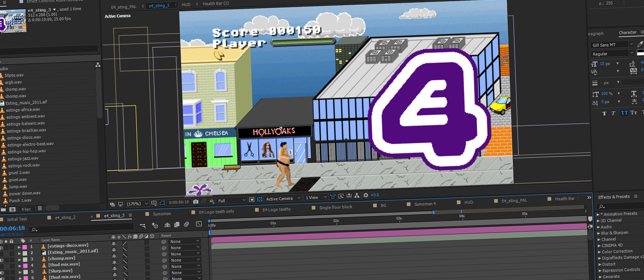The height and width of the screenshot is (280, 644).
Task: Click the draft 3D icon in timeline
Action: click(155, 225)
